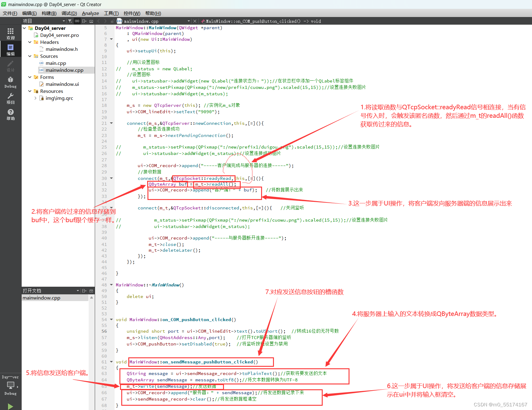Viewport: 532px width, 410px height.
Task: Open the Debug mode in sidebar
Action: pyautogui.click(x=11, y=82)
